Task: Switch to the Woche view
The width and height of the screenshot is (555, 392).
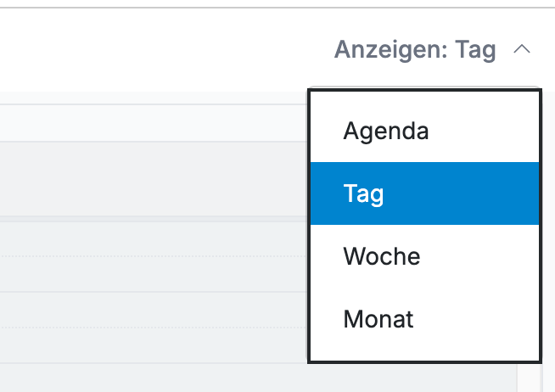Action: pyautogui.click(x=424, y=256)
